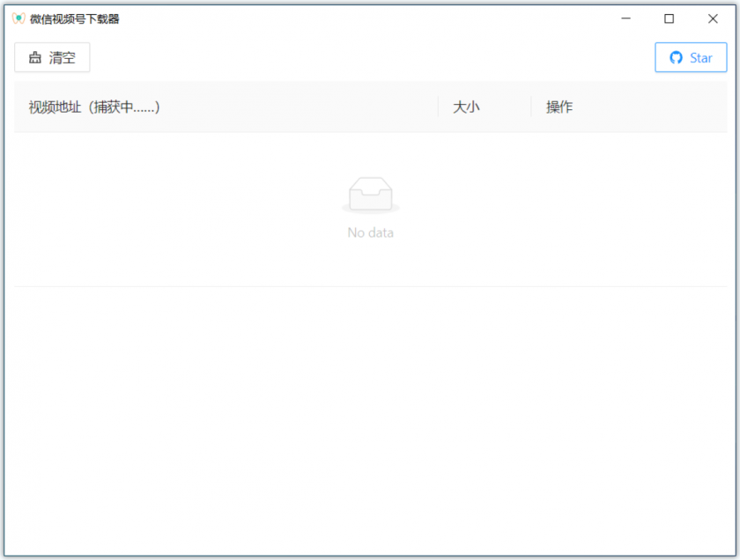Image resolution: width=740 pixels, height=560 pixels.
Task: Close the 微信视频号下载器 window
Action: pos(713,18)
